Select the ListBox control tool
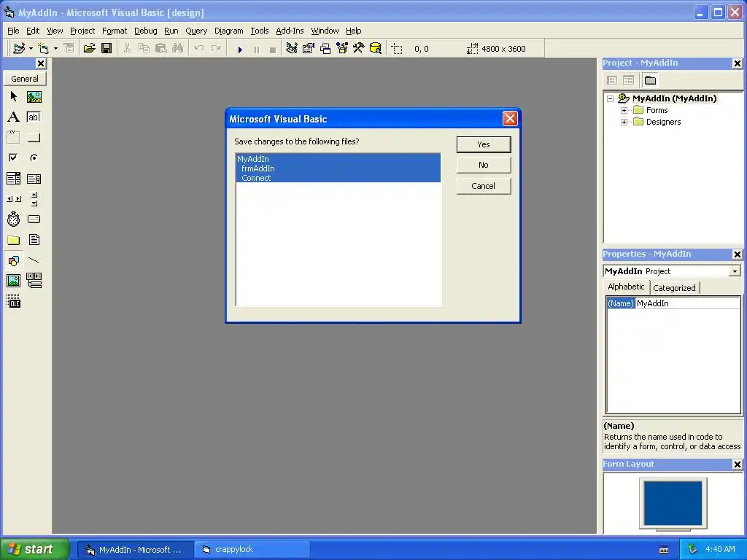 tap(34, 179)
